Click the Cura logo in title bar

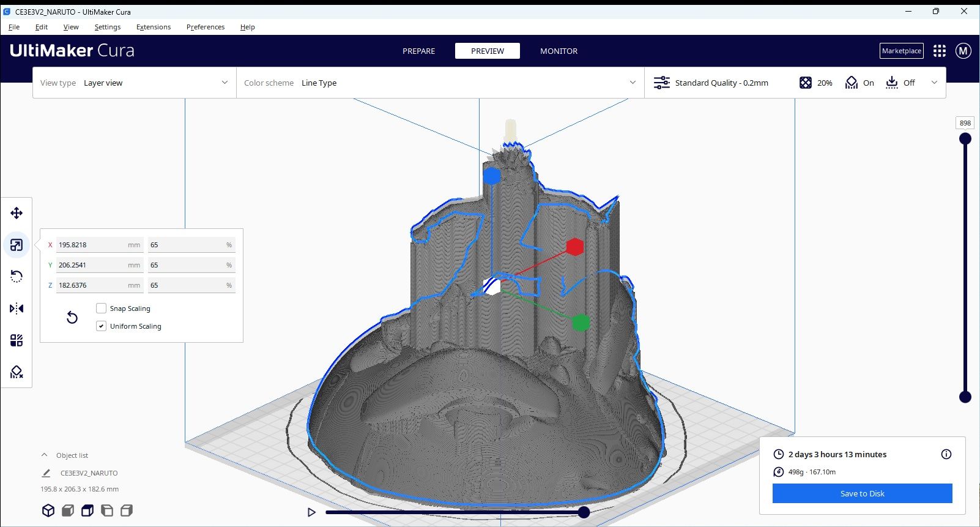[x=7, y=12]
